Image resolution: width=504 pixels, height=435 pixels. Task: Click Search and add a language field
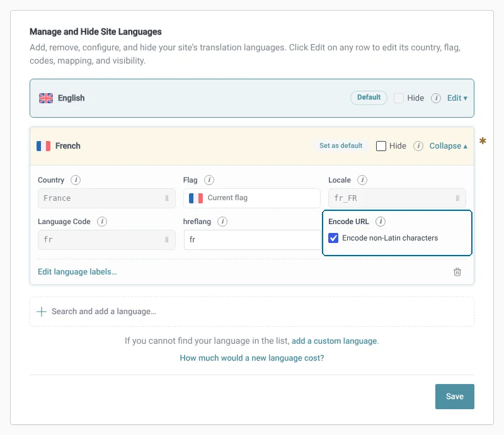point(252,312)
